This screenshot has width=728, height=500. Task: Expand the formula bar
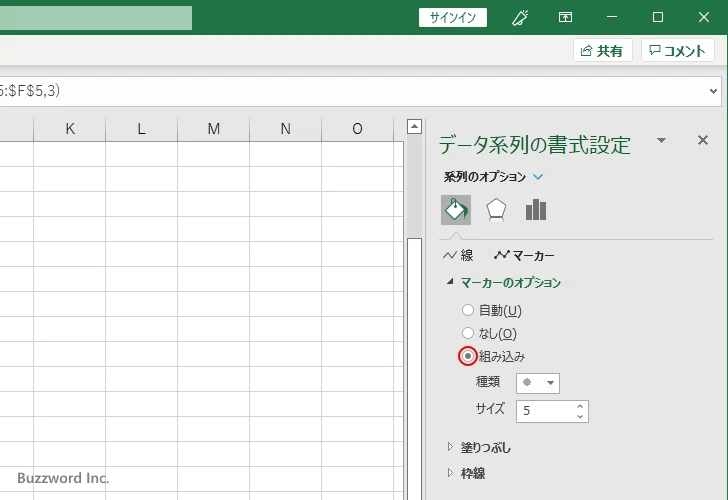click(x=714, y=91)
